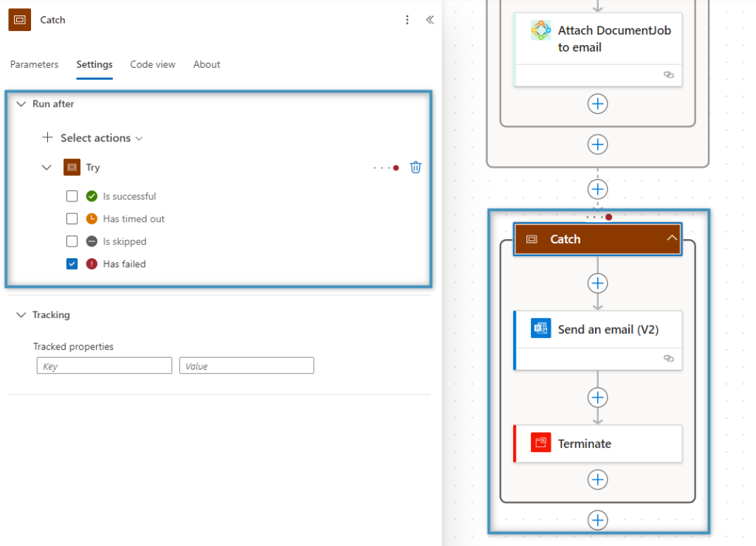
Task: Select the Settings tab
Action: pos(94,65)
